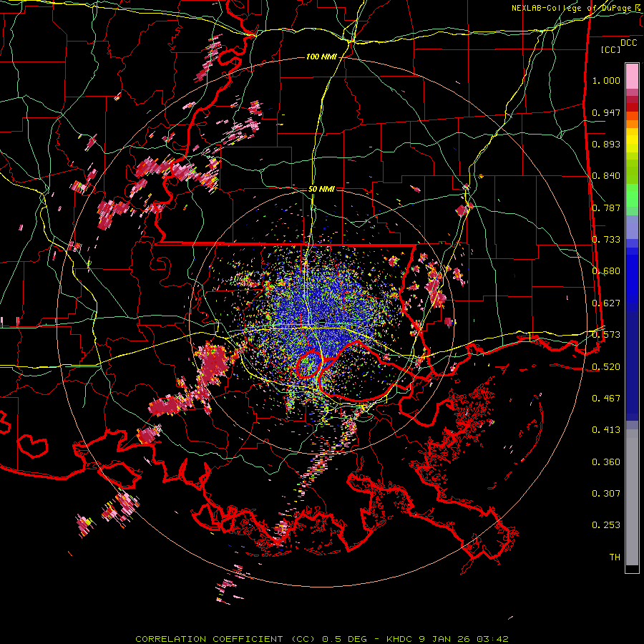
Task: Click the 0.467 legend value
Action: tap(606, 399)
